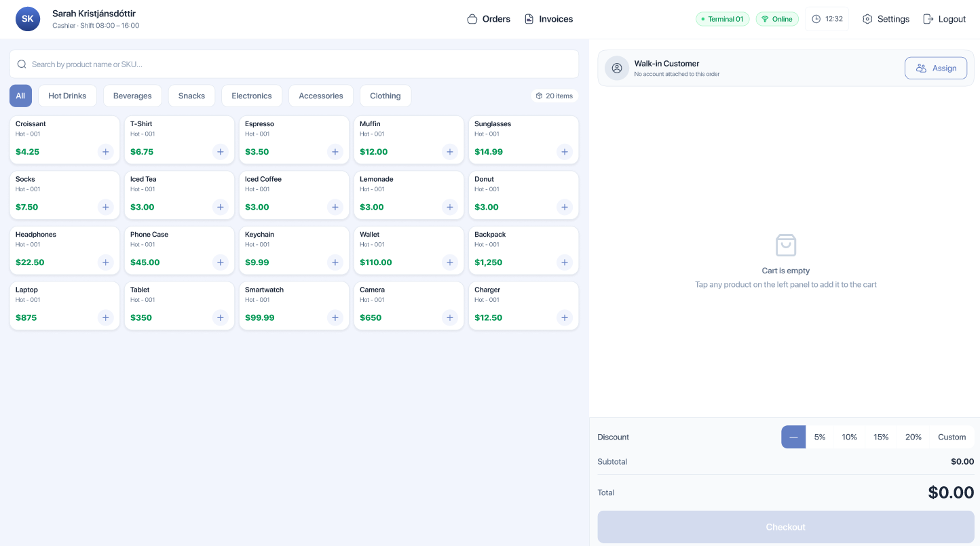Click the Logout button
Screen dimensions: 980x546
[944, 19]
